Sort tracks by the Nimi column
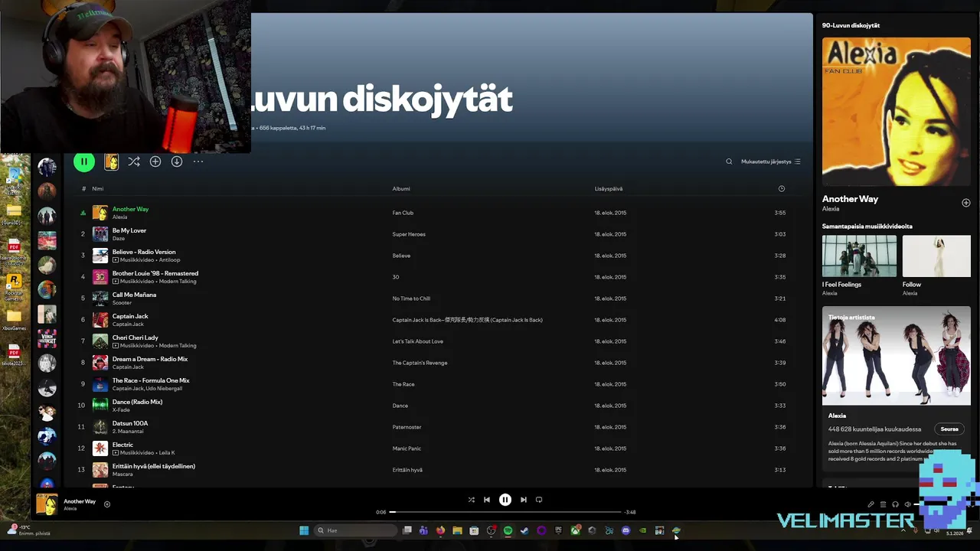980x551 pixels. [x=97, y=188]
